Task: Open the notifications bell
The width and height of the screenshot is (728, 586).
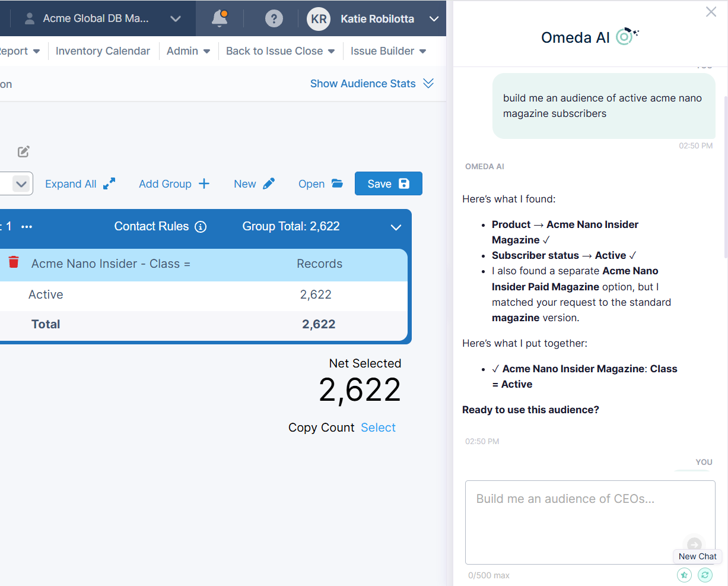Action: [x=220, y=18]
